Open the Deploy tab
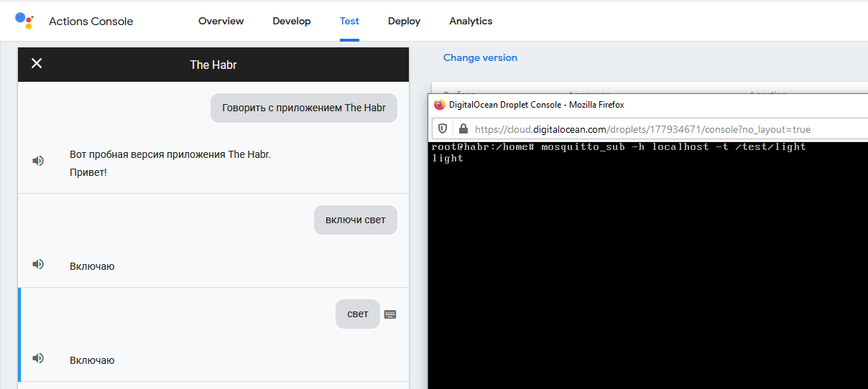 [x=404, y=21]
